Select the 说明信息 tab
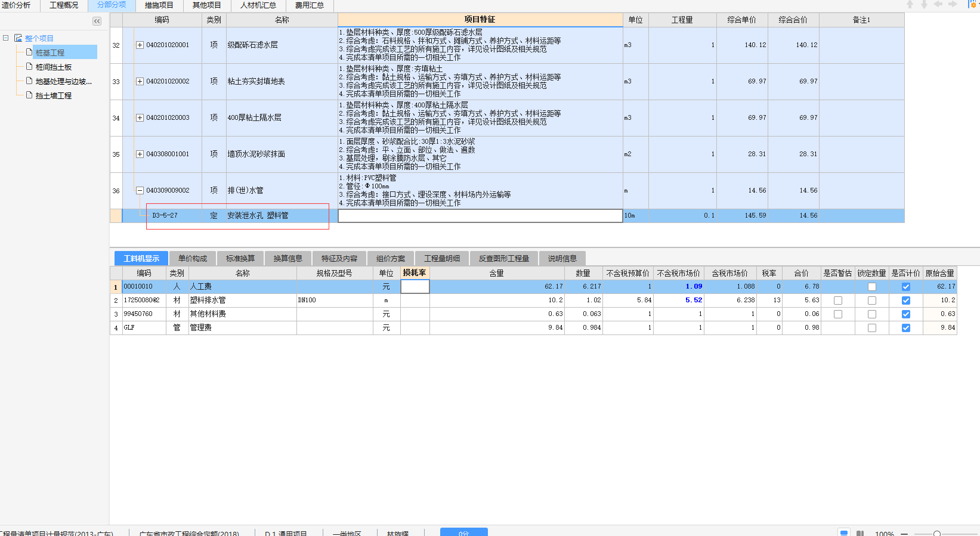 562,258
